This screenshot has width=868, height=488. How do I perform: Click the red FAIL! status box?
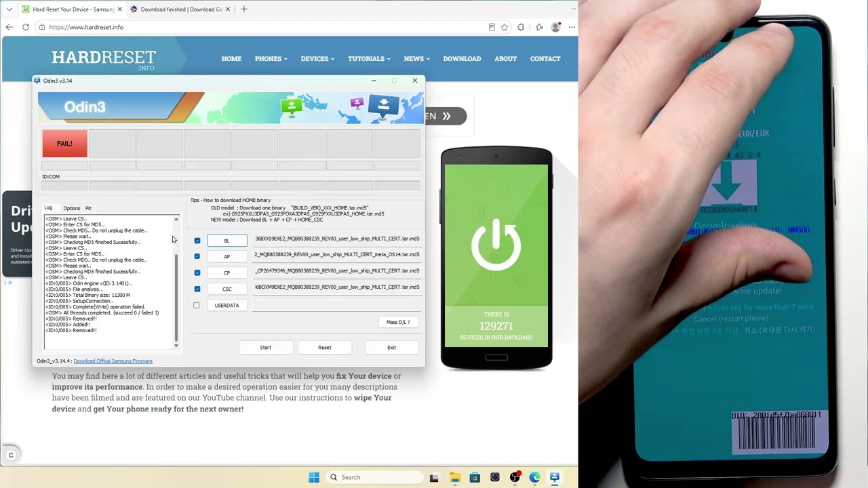64,144
